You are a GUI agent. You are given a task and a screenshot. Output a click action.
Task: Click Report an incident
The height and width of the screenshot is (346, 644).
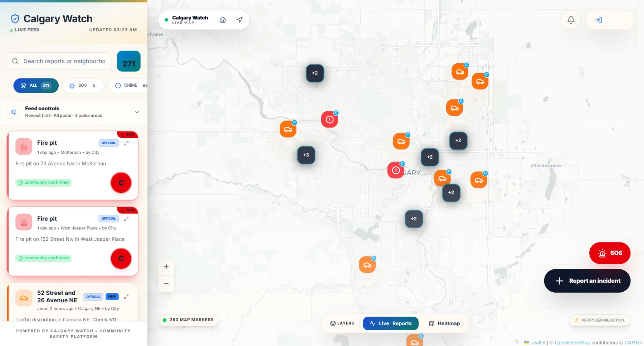click(587, 281)
